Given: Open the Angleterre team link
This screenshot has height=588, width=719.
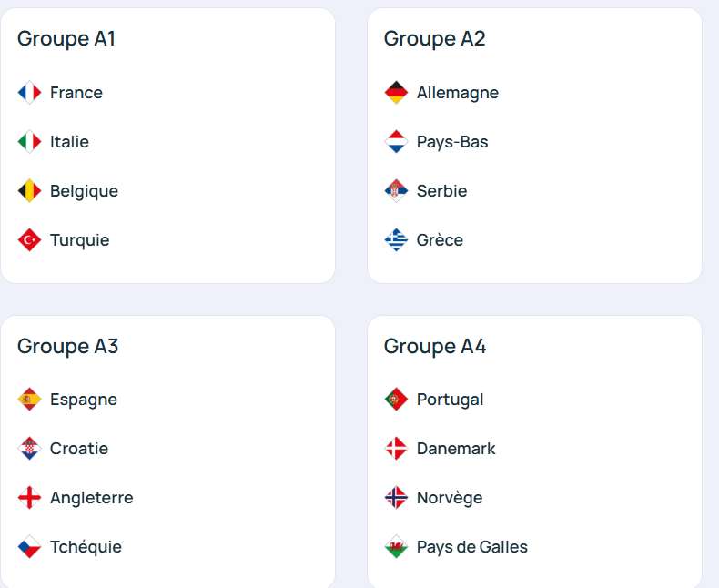Looking at the screenshot, I should pyautogui.click(x=91, y=498).
